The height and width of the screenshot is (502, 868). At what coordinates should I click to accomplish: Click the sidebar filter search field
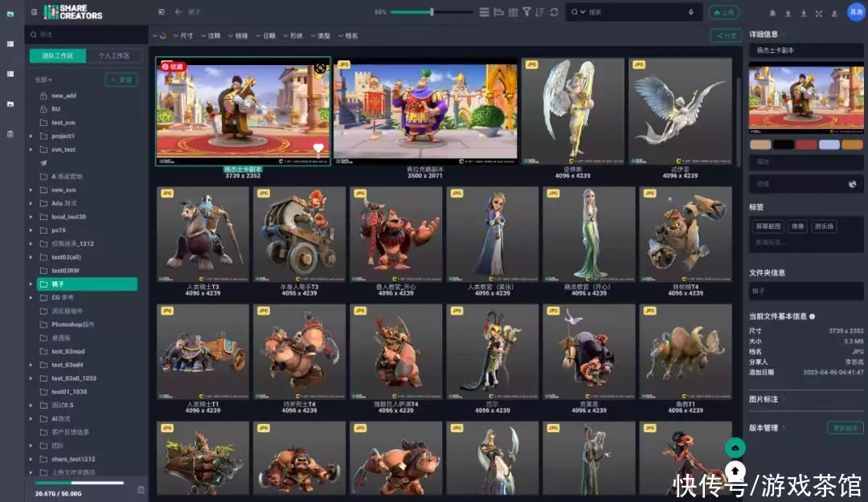88,35
